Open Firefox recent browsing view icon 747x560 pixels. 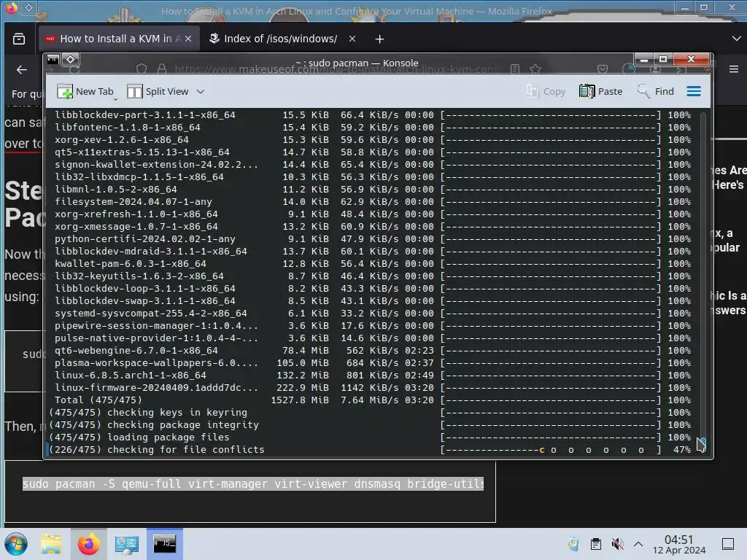19,39
